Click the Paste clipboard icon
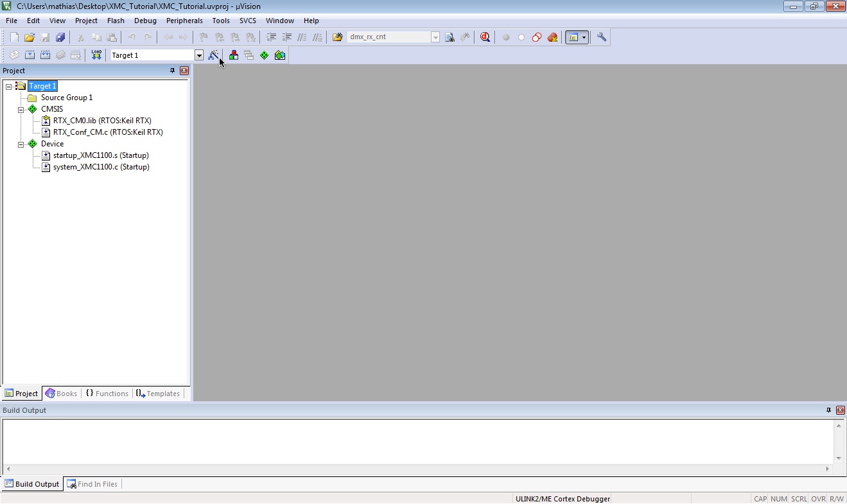847x504 pixels. point(112,37)
